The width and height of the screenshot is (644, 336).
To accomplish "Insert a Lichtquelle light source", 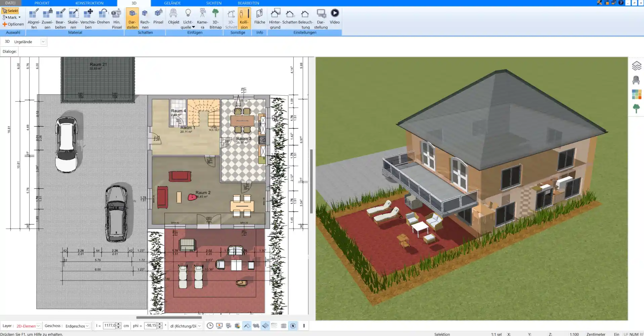I will [187, 15].
